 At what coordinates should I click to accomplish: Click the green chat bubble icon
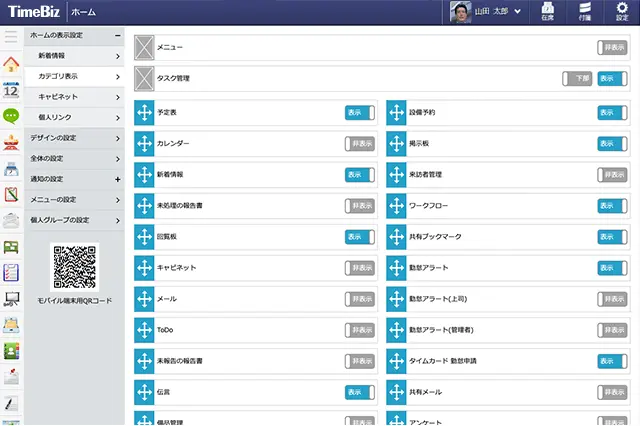pyautogui.click(x=12, y=116)
